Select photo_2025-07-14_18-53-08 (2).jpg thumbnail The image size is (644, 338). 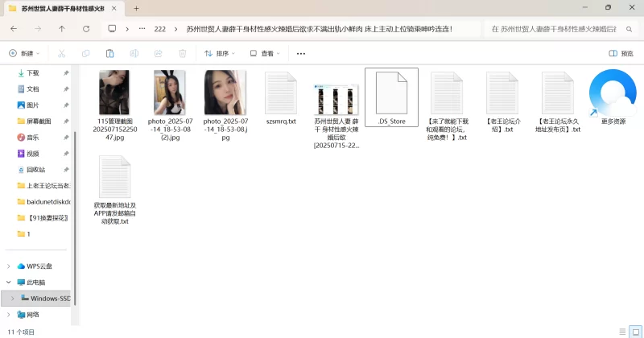point(170,93)
